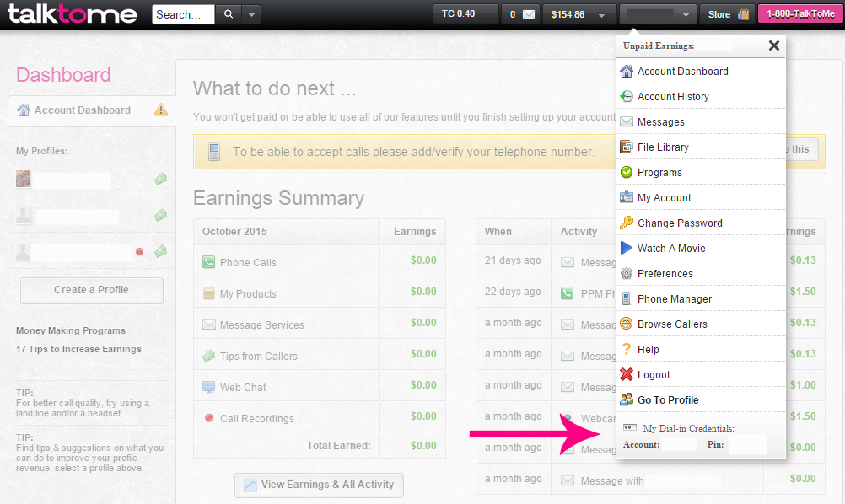Click the Phone Calls earnings row
Viewport: 845px width, 504px height.
click(320, 261)
